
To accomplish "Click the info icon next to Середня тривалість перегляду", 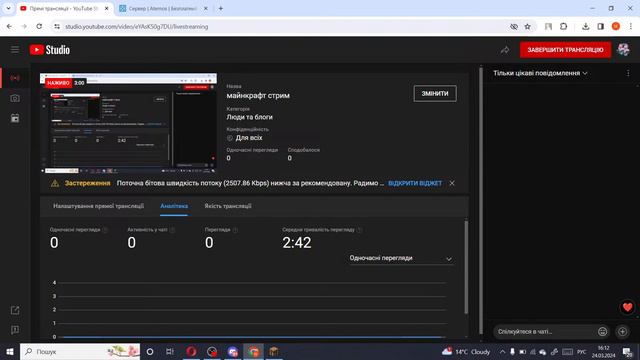I will (360, 230).
